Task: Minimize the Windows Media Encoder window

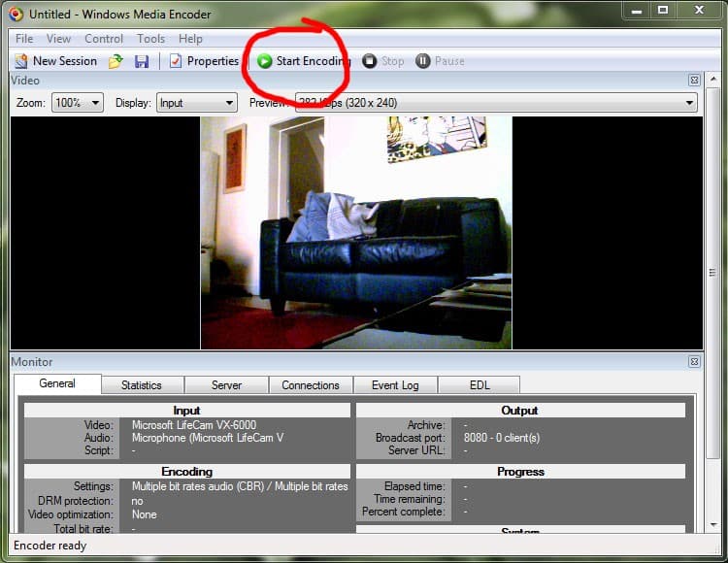Action: click(637, 11)
